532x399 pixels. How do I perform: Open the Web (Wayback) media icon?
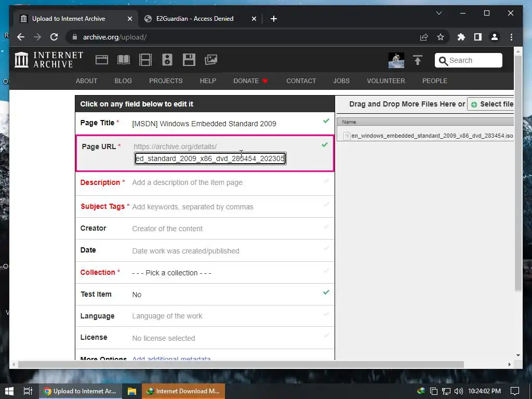pyautogui.click(x=102, y=60)
